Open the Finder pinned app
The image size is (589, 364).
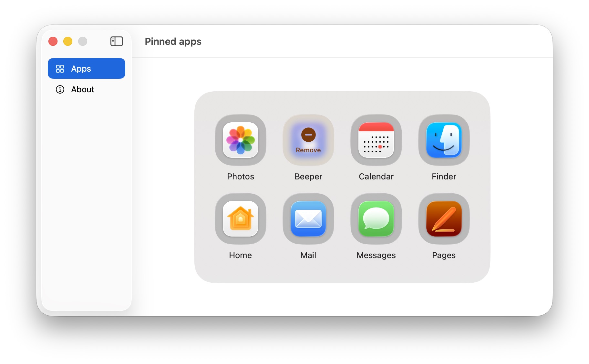pos(444,140)
